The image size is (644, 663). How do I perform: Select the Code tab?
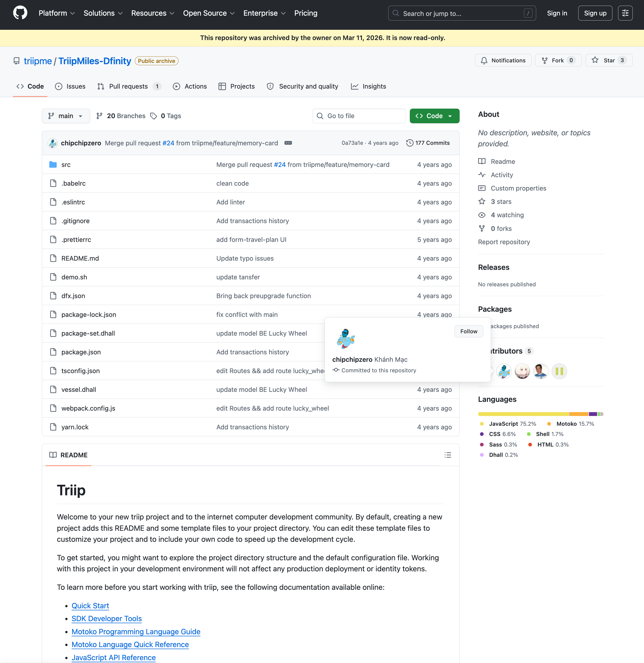pyautogui.click(x=30, y=86)
